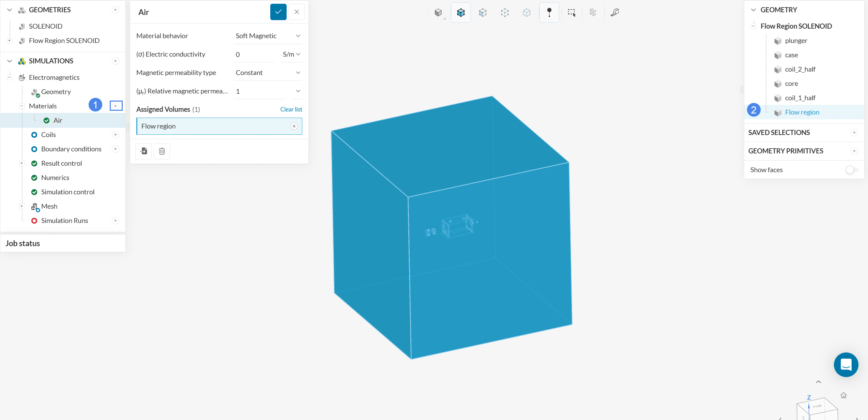This screenshot has width=868, height=420.
Task: Open the Material behavior dropdown
Action: click(x=268, y=36)
